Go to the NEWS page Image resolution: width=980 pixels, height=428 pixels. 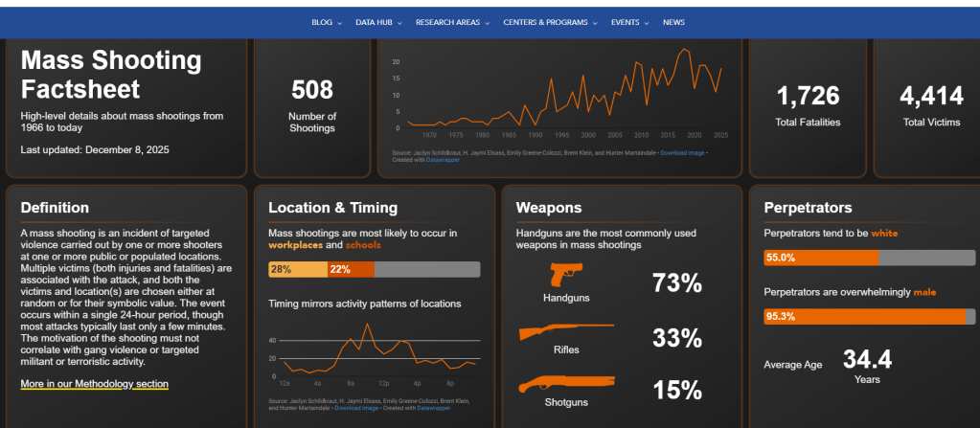click(673, 22)
